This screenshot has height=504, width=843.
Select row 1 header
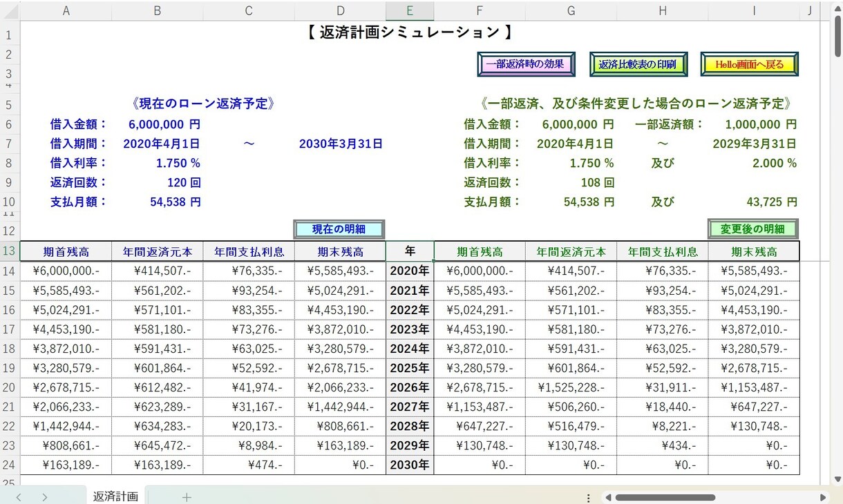pos(10,35)
